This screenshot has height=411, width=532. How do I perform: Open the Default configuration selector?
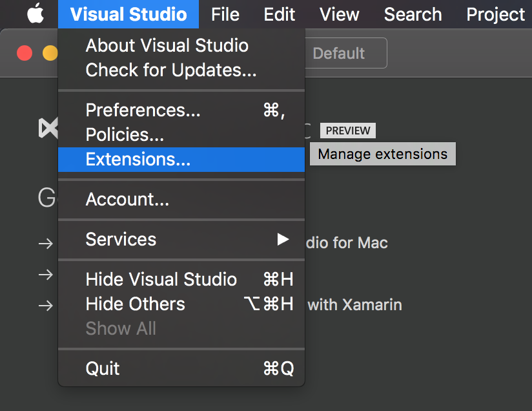345,53
